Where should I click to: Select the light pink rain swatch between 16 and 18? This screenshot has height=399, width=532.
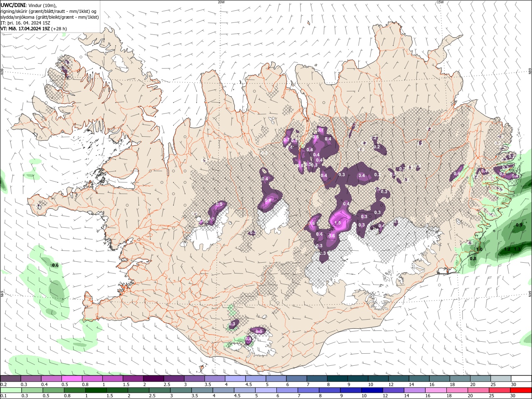(x=436, y=390)
